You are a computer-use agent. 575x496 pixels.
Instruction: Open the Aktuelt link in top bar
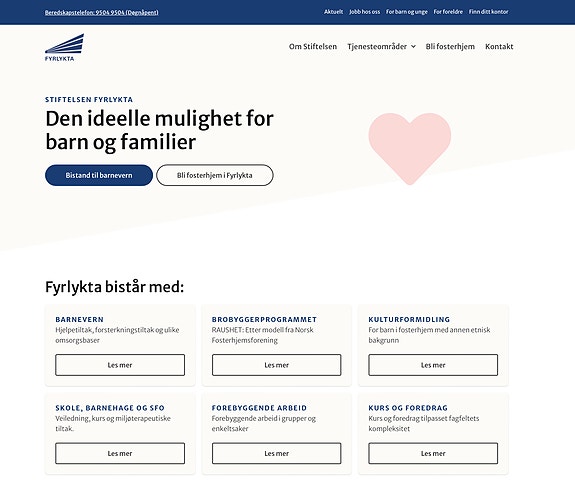[333, 12]
